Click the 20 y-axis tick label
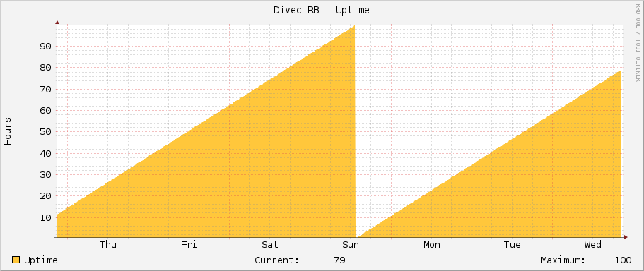 pyautogui.click(x=45, y=196)
